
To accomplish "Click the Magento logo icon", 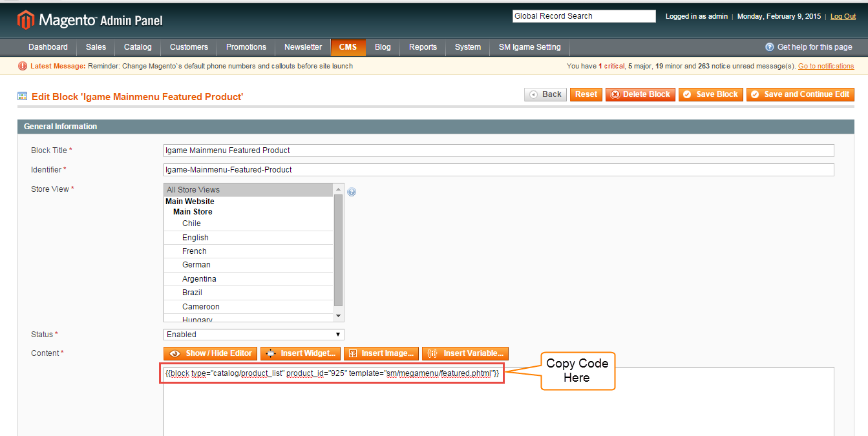I will tap(25, 20).
